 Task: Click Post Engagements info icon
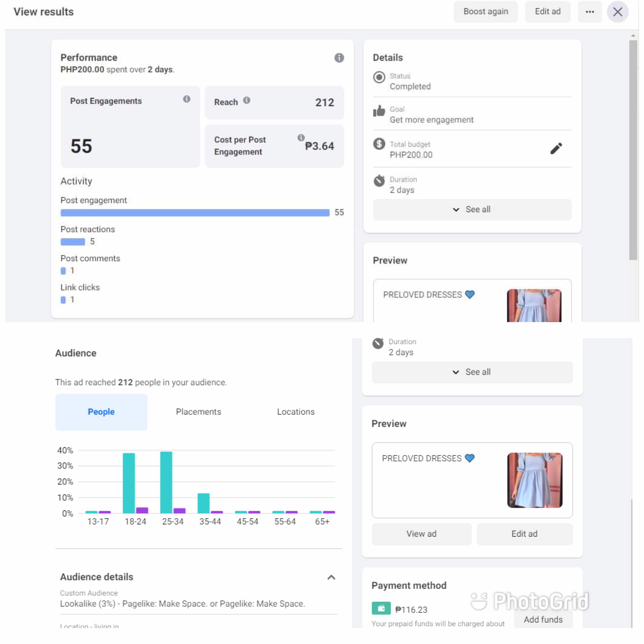[x=187, y=99]
